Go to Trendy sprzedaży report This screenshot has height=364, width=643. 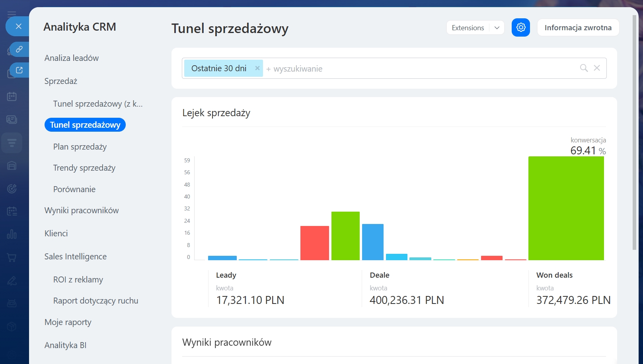click(84, 168)
